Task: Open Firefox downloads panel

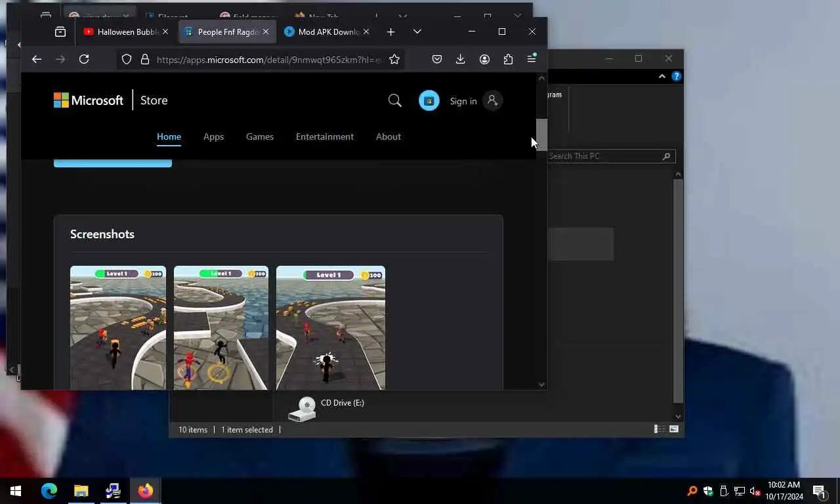Action: [461, 59]
